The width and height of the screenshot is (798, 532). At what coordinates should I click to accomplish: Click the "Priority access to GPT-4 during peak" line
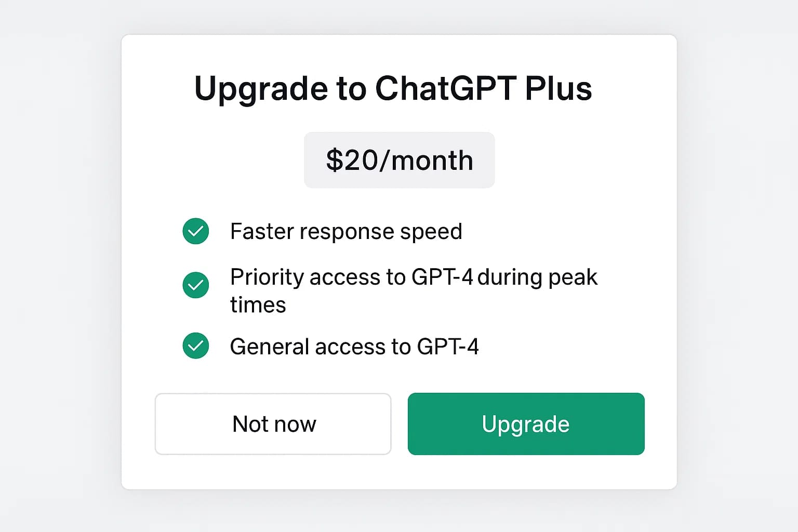[x=414, y=277]
